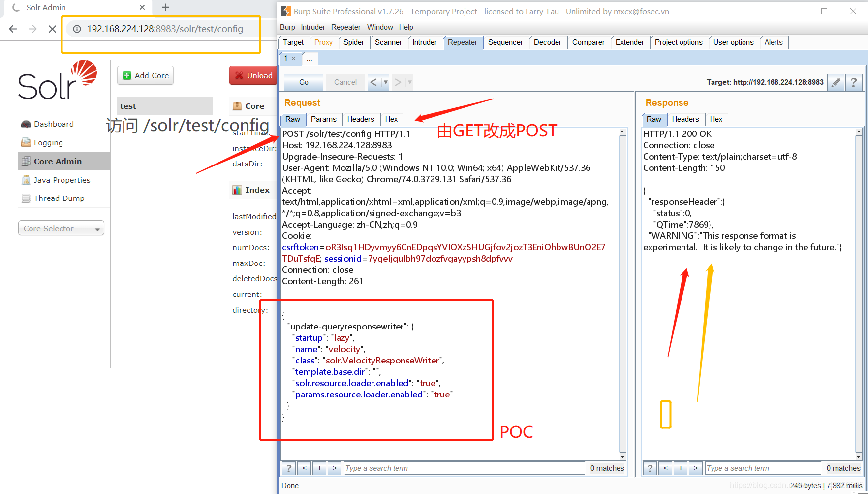Expand the forward history dropdown arrow
868x494 pixels.
tap(409, 82)
